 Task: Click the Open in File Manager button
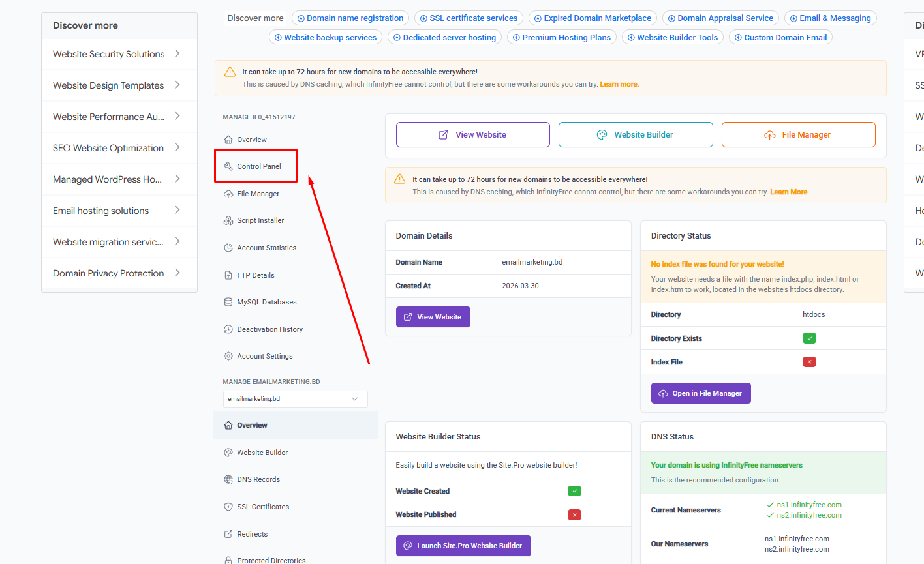pyautogui.click(x=701, y=393)
